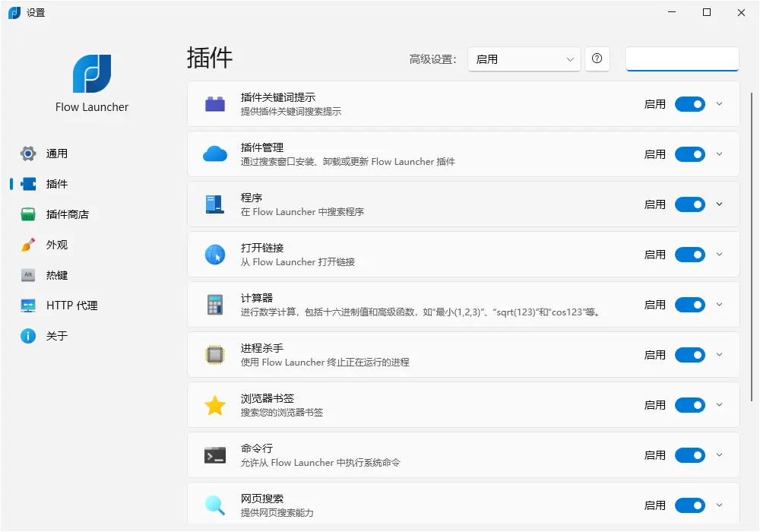This screenshot has height=532, width=760.
Task: Click the description 在 Flow Launcher 中搜索程序
Action: pyautogui.click(x=302, y=212)
